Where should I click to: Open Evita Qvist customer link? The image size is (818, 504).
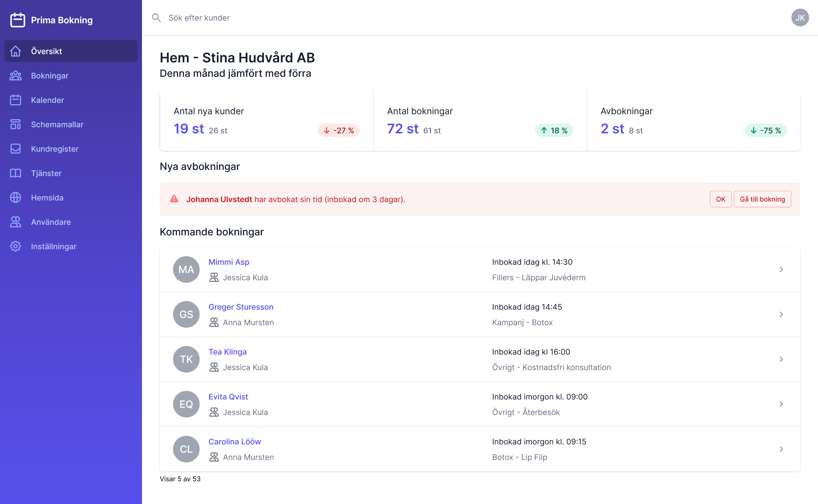[x=228, y=397]
